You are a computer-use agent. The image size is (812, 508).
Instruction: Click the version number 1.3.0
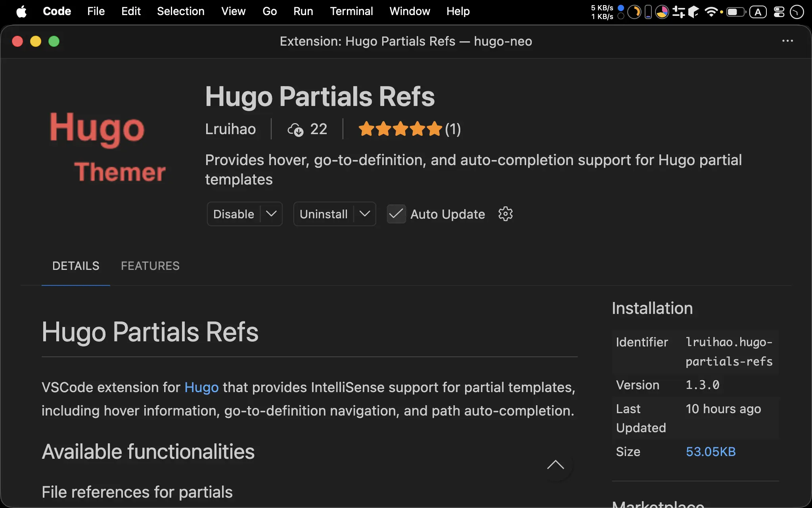(x=702, y=385)
